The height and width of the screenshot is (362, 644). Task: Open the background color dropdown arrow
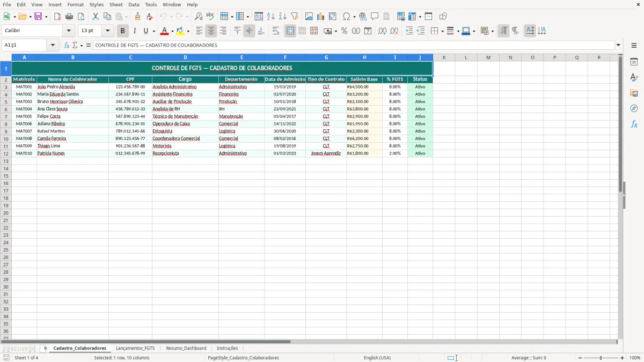188,31
